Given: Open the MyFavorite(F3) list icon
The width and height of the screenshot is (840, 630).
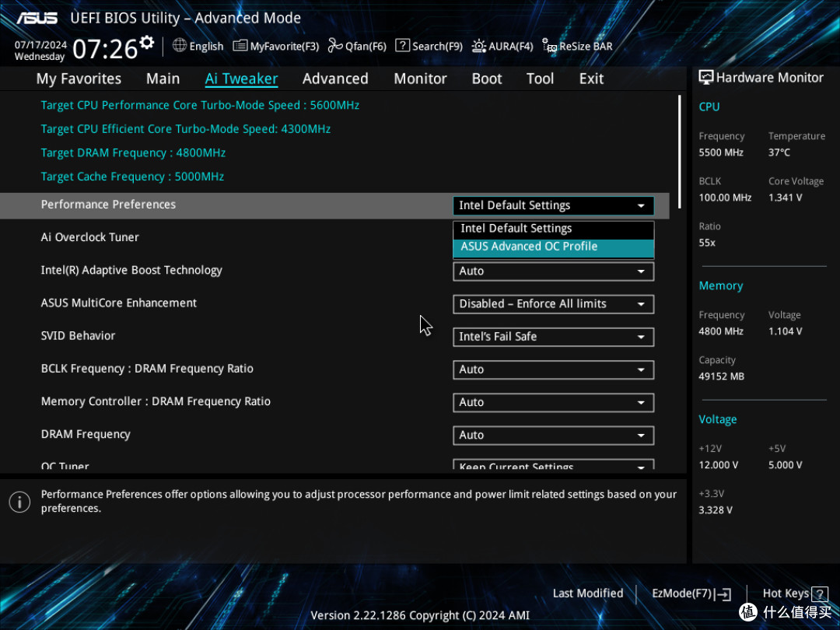Looking at the screenshot, I should [x=240, y=46].
